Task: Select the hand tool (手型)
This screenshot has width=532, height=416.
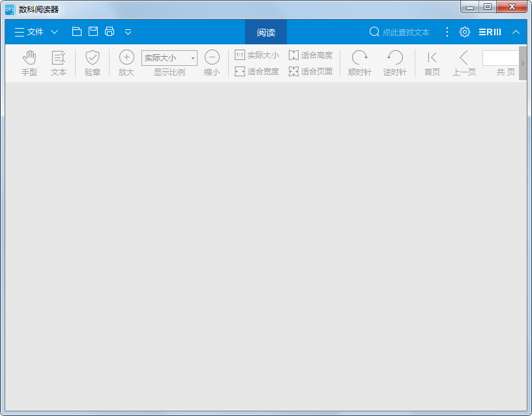Action: coord(29,63)
